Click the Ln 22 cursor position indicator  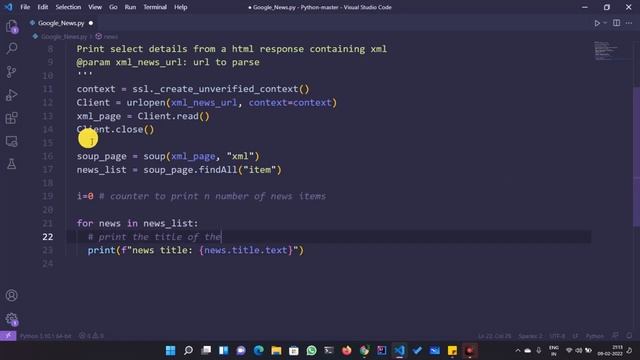tap(494, 336)
